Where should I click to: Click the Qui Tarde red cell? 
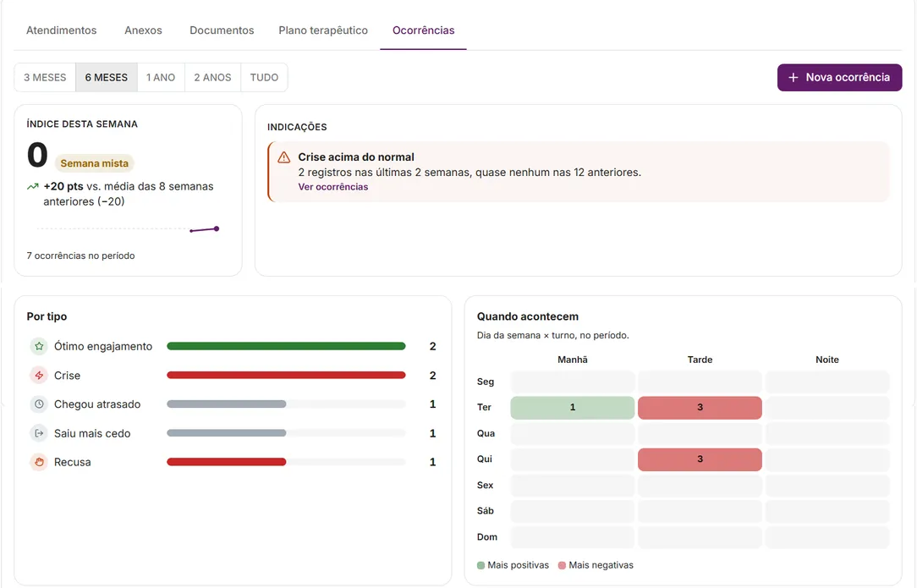point(700,459)
